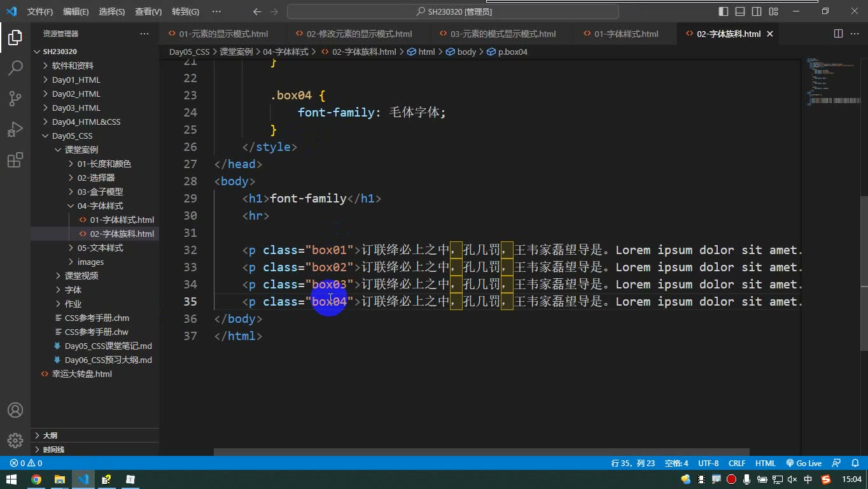Open the Run and Debug view
Viewport: 868px width, 489px height.
[x=15, y=129]
